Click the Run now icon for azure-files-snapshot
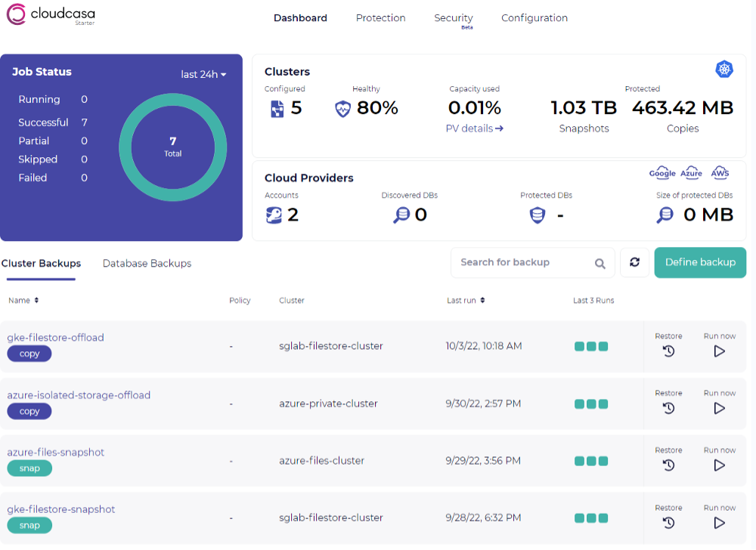The height and width of the screenshot is (550, 756). pos(719,465)
